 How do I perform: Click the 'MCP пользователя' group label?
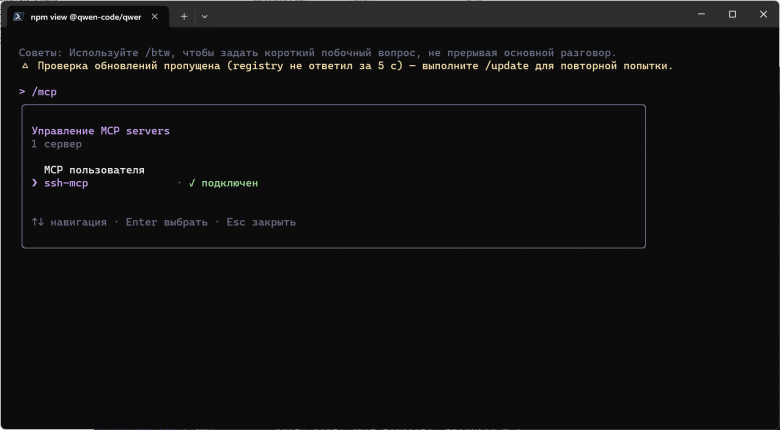pos(94,170)
